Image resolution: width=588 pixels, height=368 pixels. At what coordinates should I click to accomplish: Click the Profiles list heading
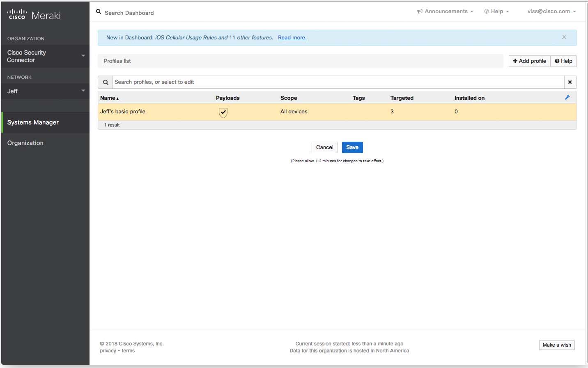pos(117,61)
